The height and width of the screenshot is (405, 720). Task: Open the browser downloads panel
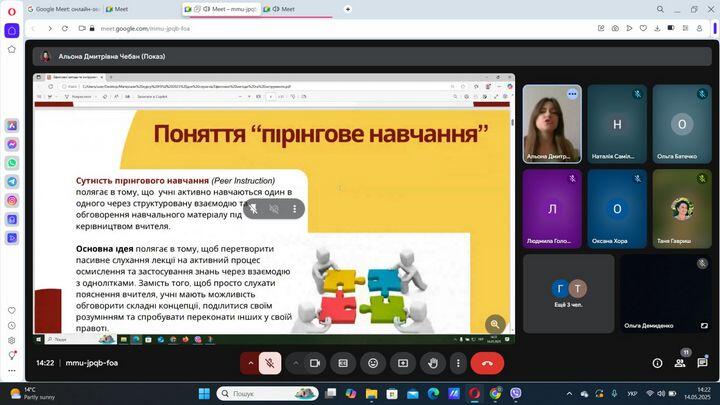pyautogui.click(x=657, y=28)
